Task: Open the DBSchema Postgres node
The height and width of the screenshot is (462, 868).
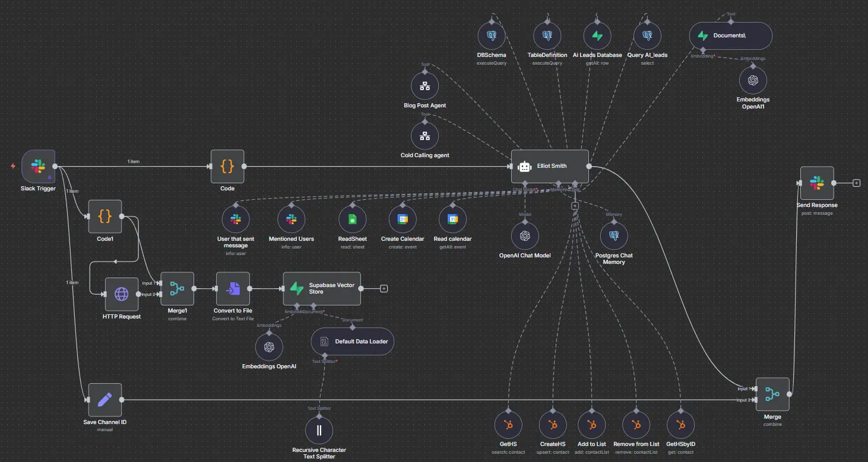Action: pos(492,36)
